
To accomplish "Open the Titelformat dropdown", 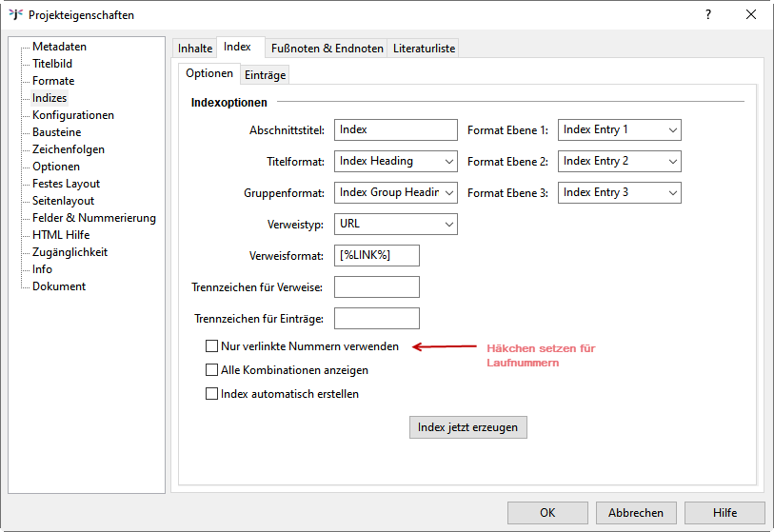I will [396, 161].
